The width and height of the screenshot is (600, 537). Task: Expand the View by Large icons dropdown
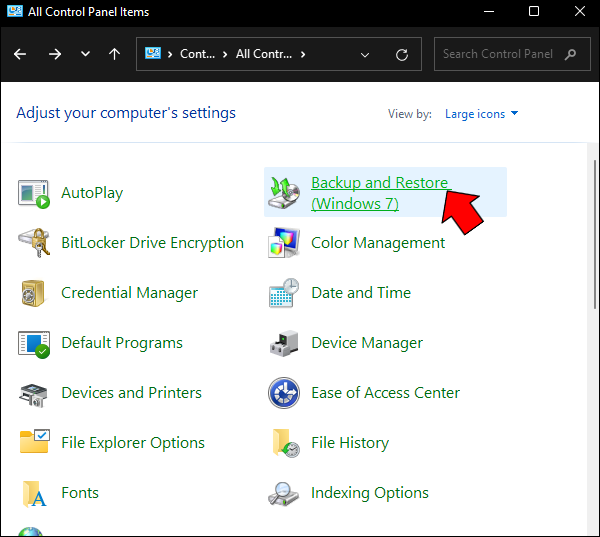[482, 114]
